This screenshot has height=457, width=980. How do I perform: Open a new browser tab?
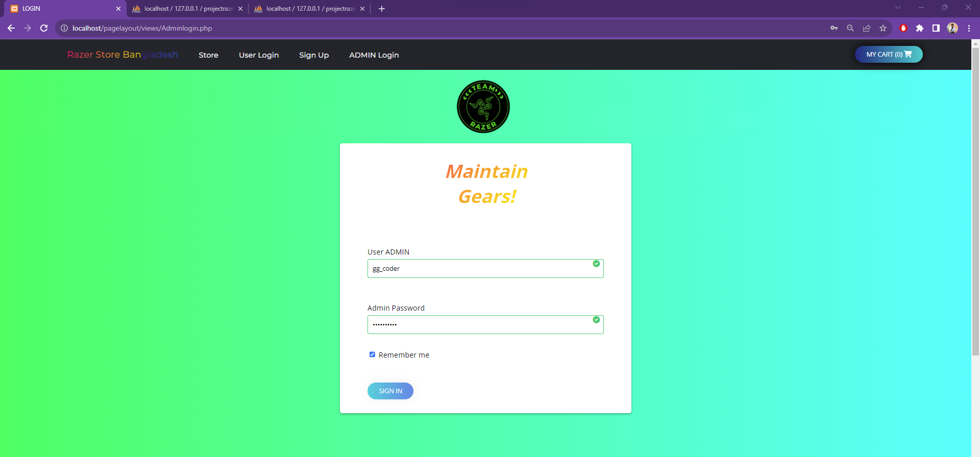point(382,9)
